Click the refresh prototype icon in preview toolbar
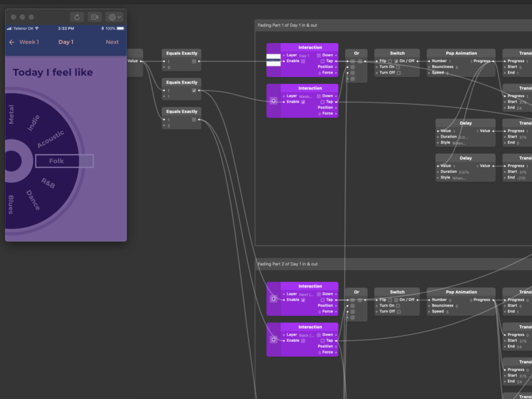 (77, 17)
